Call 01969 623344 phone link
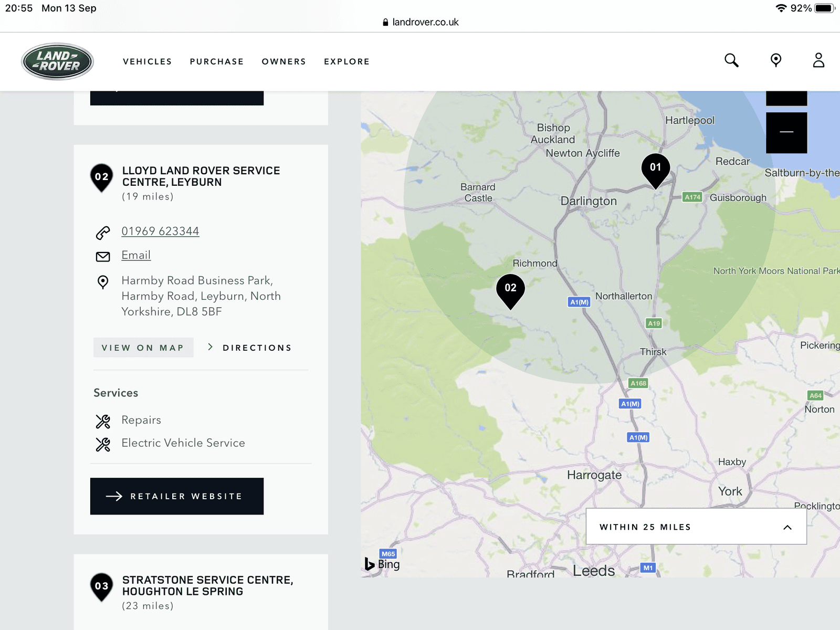Viewport: 840px width, 630px height. (160, 232)
